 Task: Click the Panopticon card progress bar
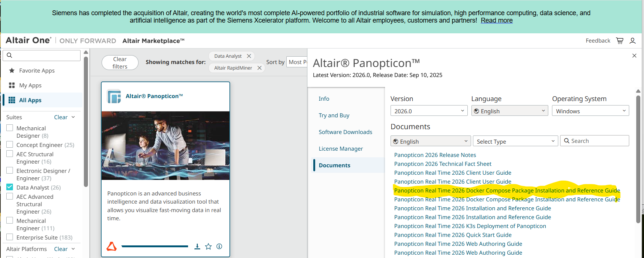(x=154, y=246)
